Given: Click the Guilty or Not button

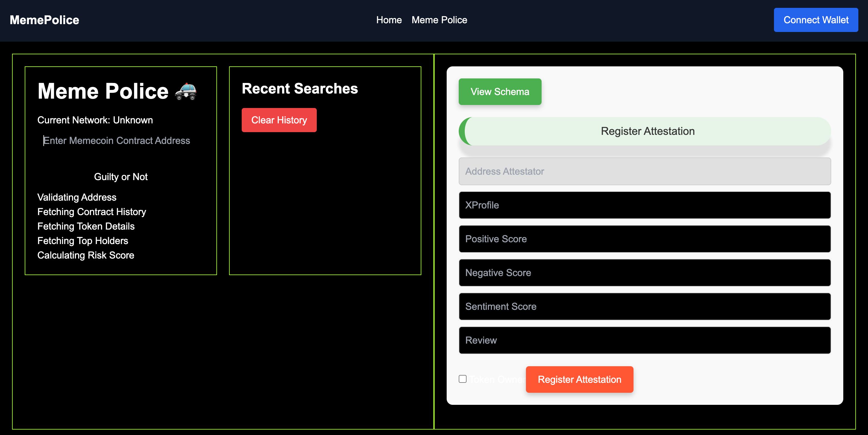Looking at the screenshot, I should (x=121, y=177).
